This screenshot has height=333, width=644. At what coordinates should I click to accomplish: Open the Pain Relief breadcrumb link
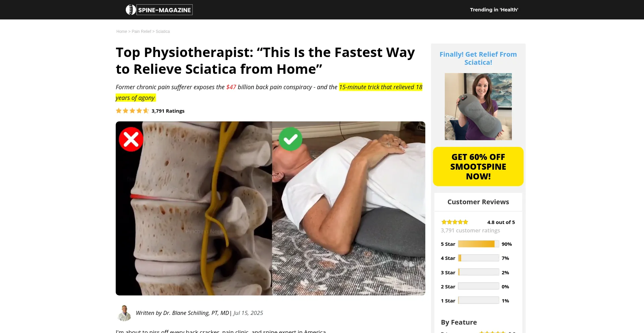pyautogui.click(x=141, y=32)
